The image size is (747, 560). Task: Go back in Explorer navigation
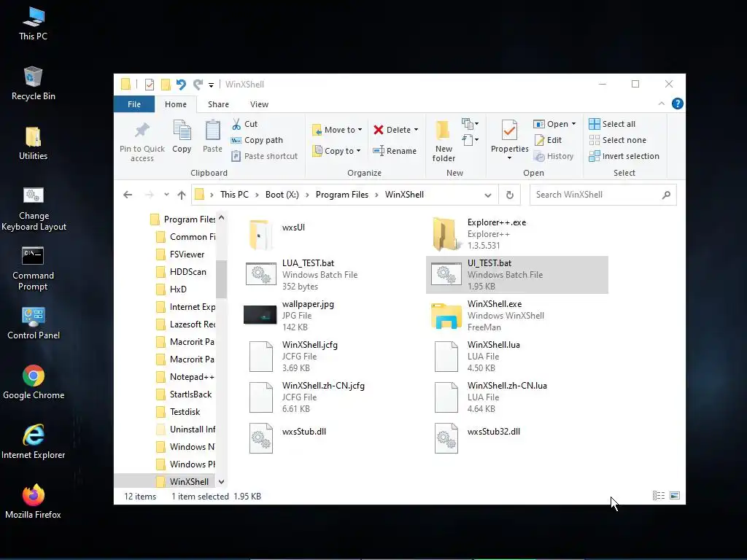pos(128,195)
